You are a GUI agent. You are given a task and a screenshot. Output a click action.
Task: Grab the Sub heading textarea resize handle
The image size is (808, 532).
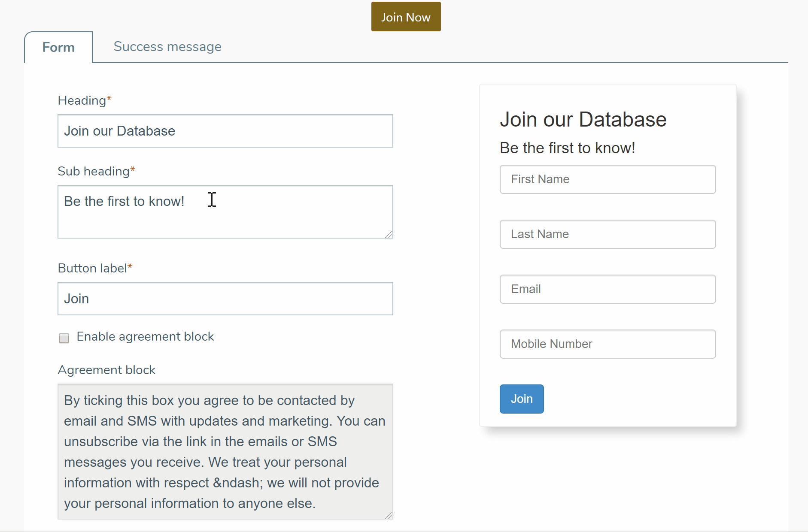coord(389,234)
